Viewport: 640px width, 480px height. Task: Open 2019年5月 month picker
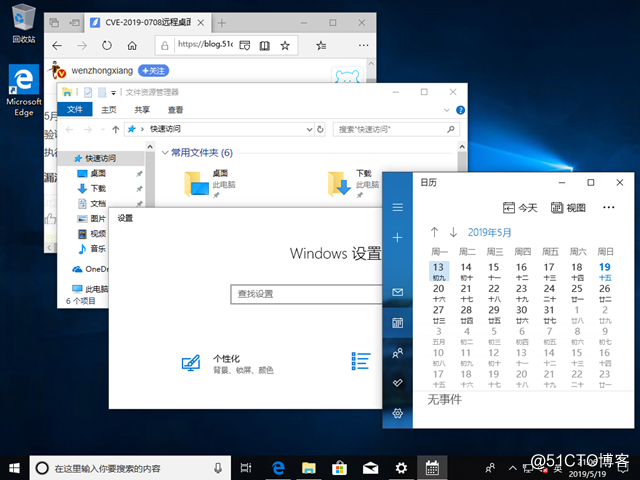(489, 233)
